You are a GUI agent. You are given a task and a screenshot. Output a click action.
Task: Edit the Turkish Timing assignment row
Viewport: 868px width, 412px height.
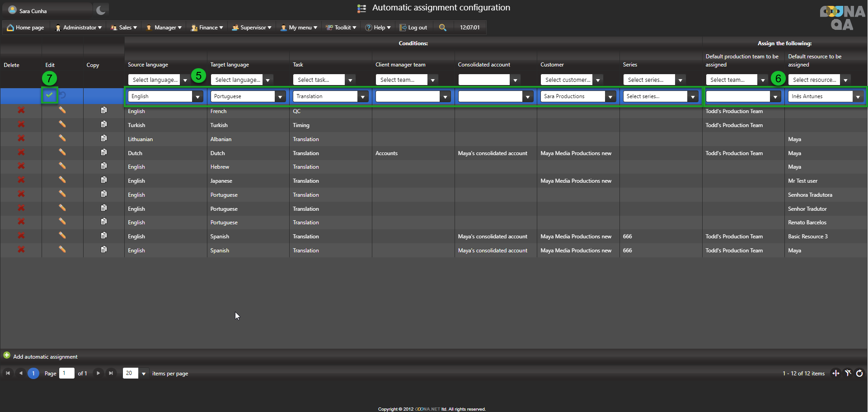62,124
